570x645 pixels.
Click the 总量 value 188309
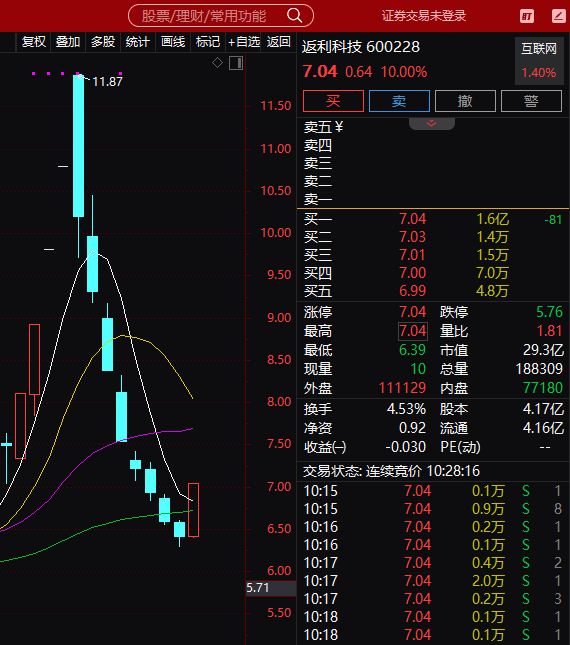[x=539, y=369]
